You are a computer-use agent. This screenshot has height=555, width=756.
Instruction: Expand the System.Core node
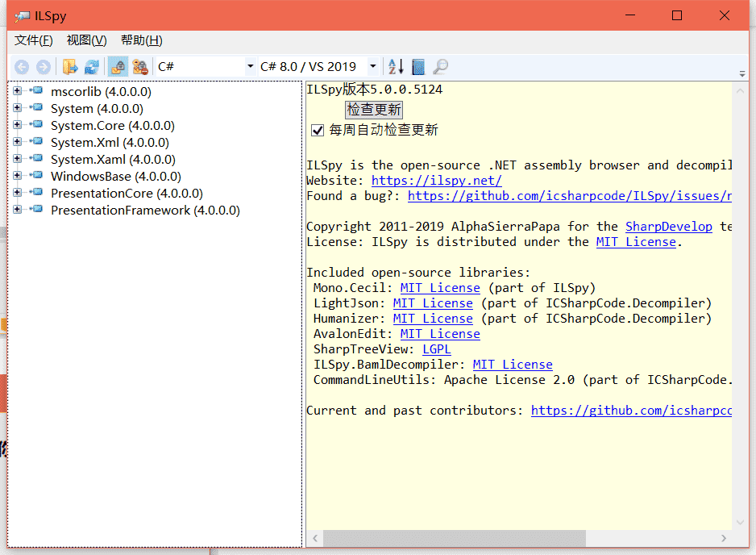coord(18,124)
